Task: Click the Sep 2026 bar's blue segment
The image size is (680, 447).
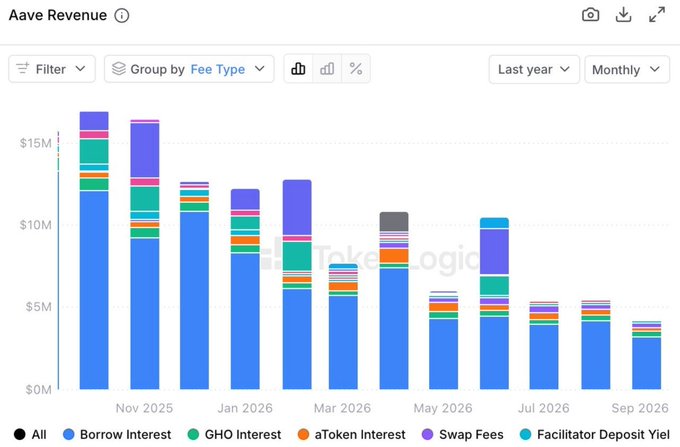Action: point(647,363)
